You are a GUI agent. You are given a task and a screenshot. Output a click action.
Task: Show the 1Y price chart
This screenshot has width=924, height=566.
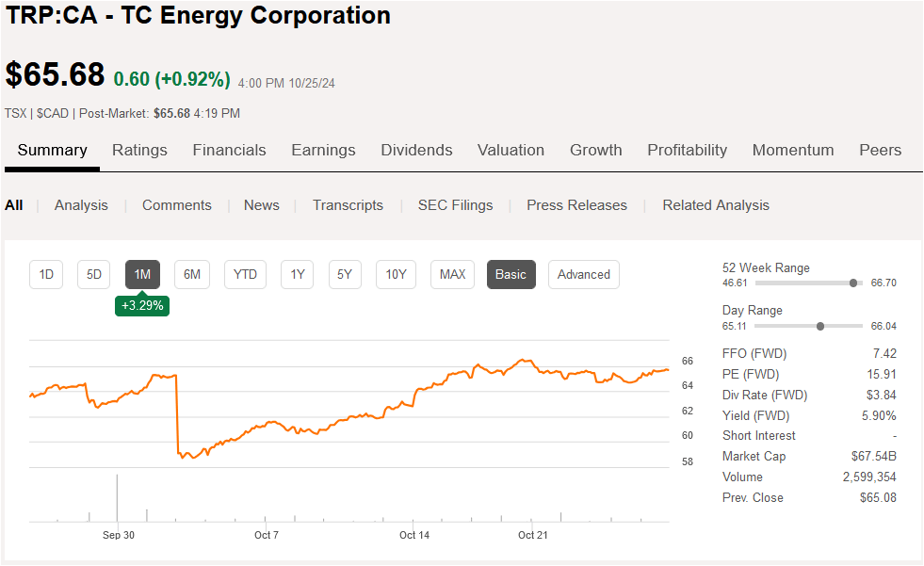coord(298,274)
